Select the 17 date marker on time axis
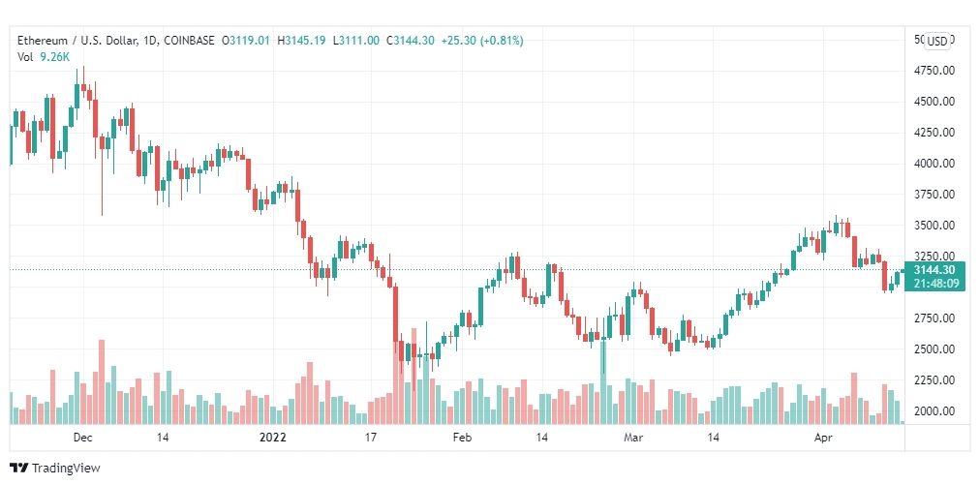Screen dimensions: 980x485 click(370, 438)
